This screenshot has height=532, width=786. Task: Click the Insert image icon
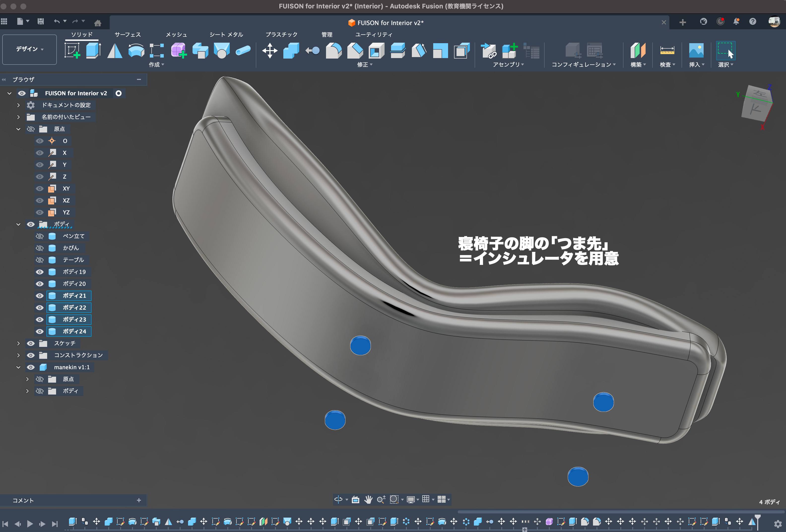(x=696, y=50)
